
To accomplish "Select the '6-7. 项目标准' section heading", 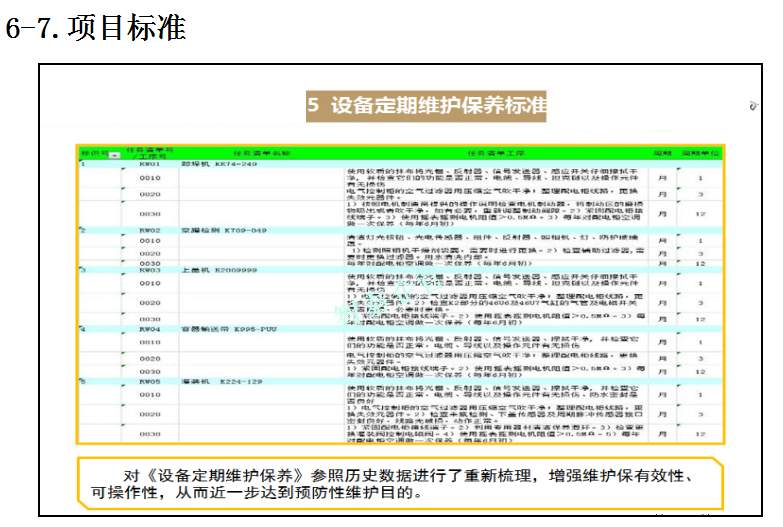I will tap(96, 28).
